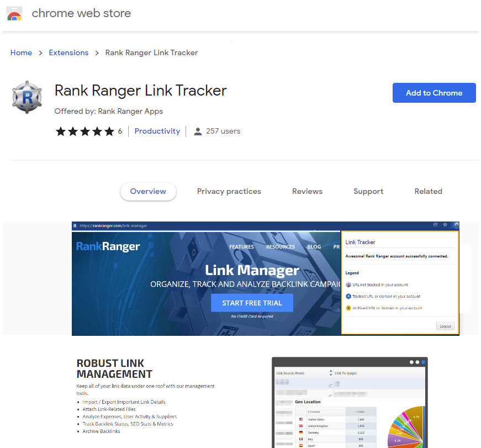Click the Germany flag icon in the table
Image resolution: width=481 pixels, height=448 pixels.
pos(301,433)
